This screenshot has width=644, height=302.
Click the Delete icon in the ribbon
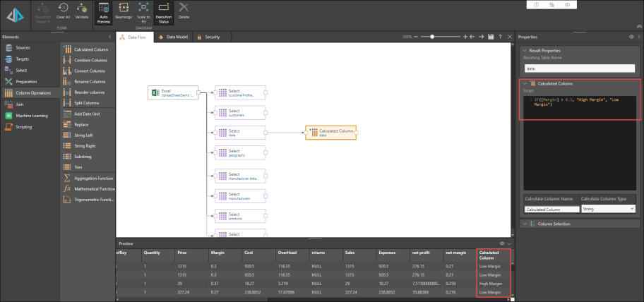pyautogui.click(x=184, y=10)
